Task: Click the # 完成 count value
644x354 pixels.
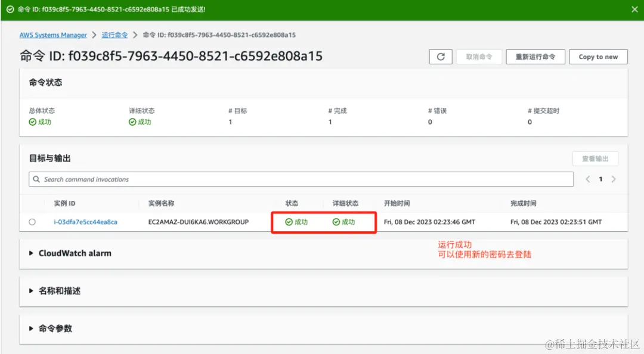Action: click(x=330, y=122)
